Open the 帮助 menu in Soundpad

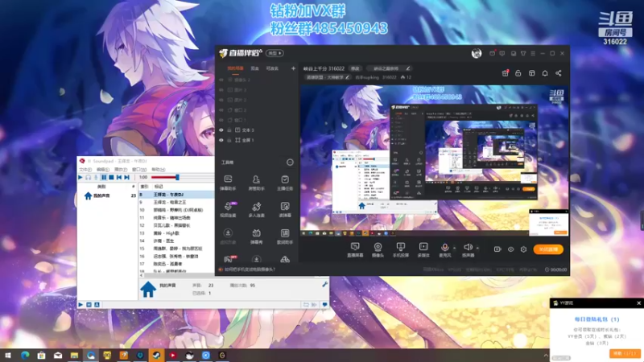[158, 170]
